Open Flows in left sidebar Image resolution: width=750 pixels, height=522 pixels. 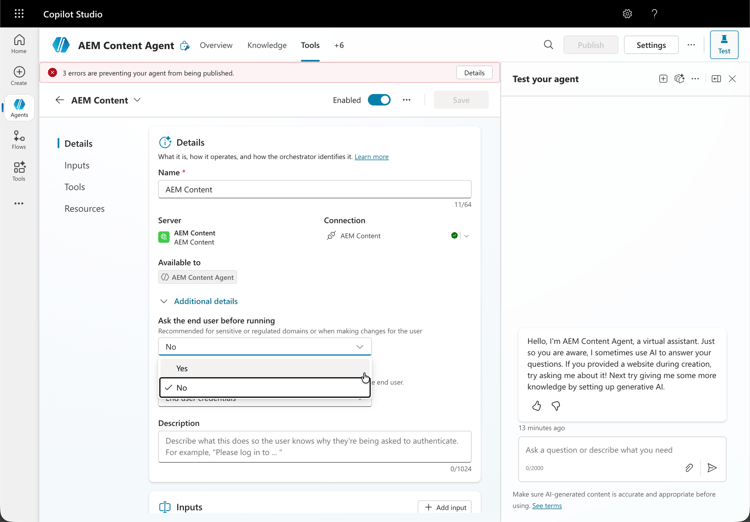pos(19,140)
